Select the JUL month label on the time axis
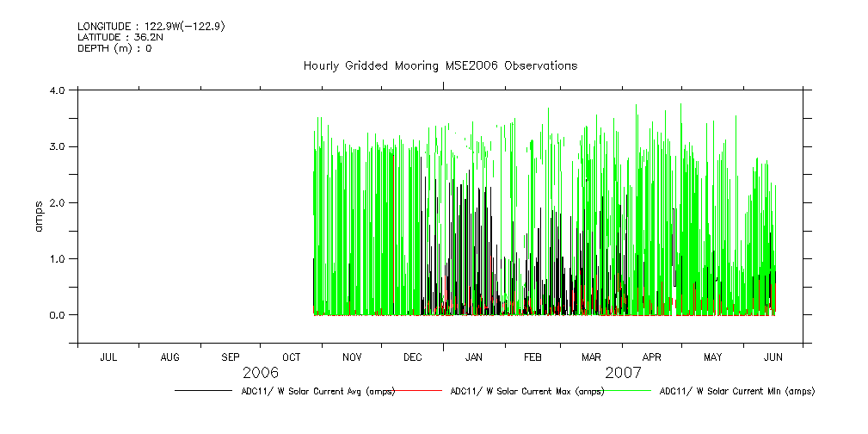The width and height of the screenshot is (868, 434). click(108, 356)
